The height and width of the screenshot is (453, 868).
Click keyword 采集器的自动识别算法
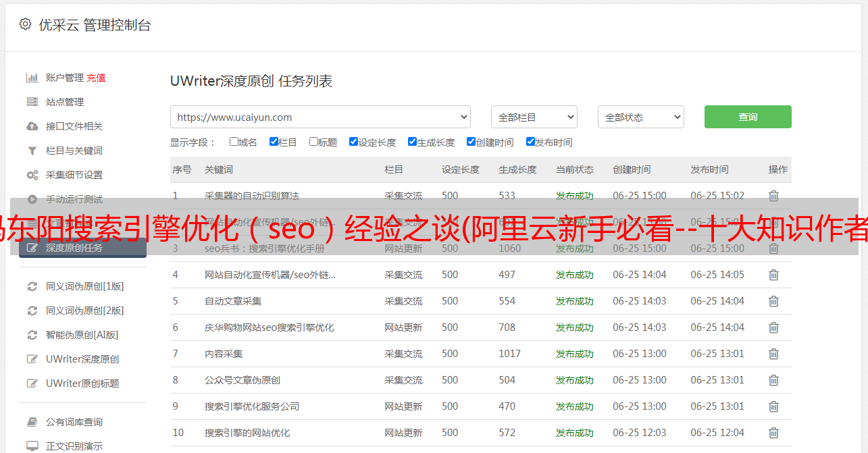point(252,196)
